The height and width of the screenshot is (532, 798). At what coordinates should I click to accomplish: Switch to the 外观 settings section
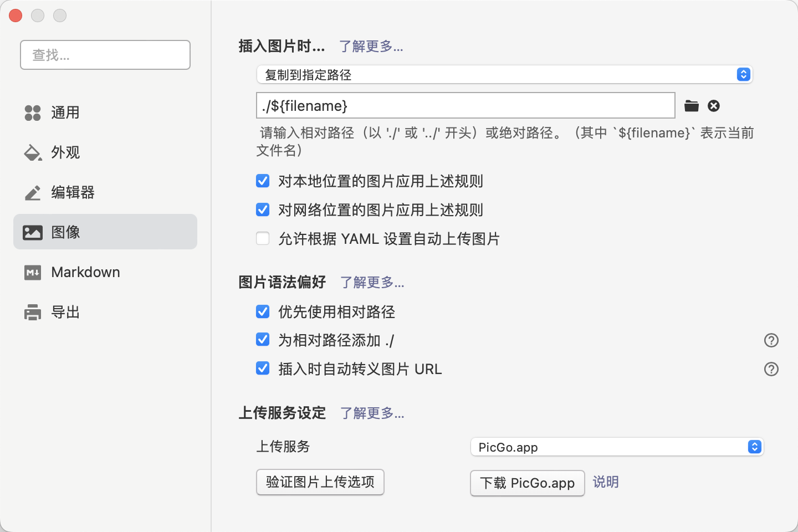(105, 152)
